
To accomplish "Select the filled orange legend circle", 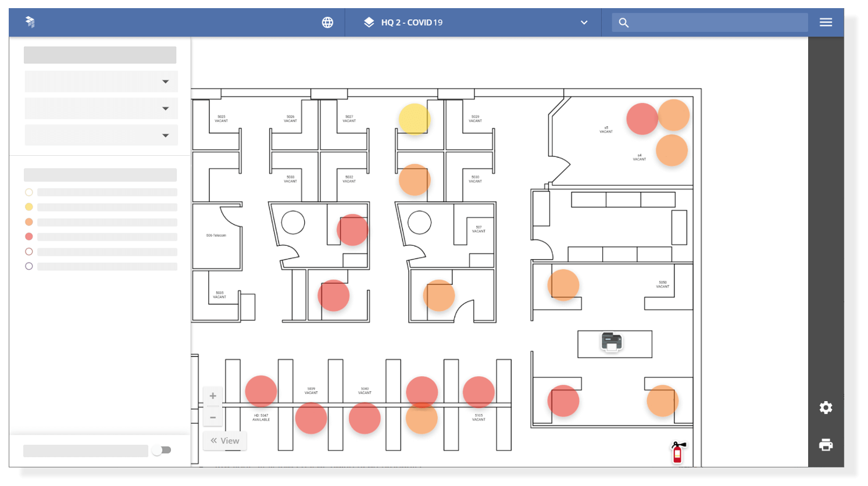I will click(28, 222).
